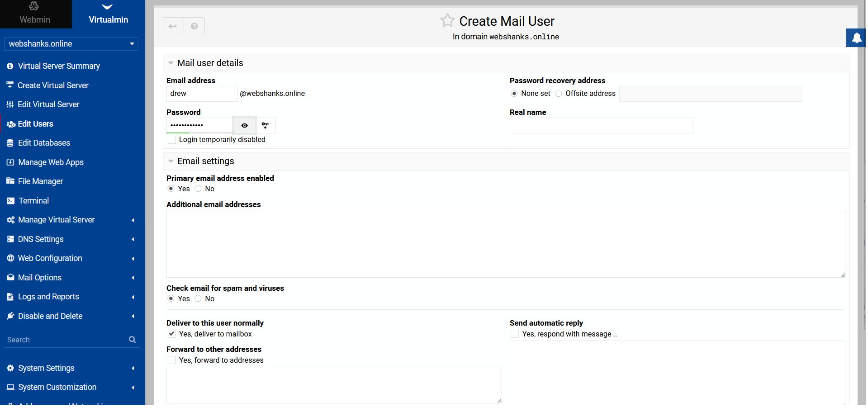Select None set recovery address
Viewport: 868px width, 412px height.
(x=514, y=94)
